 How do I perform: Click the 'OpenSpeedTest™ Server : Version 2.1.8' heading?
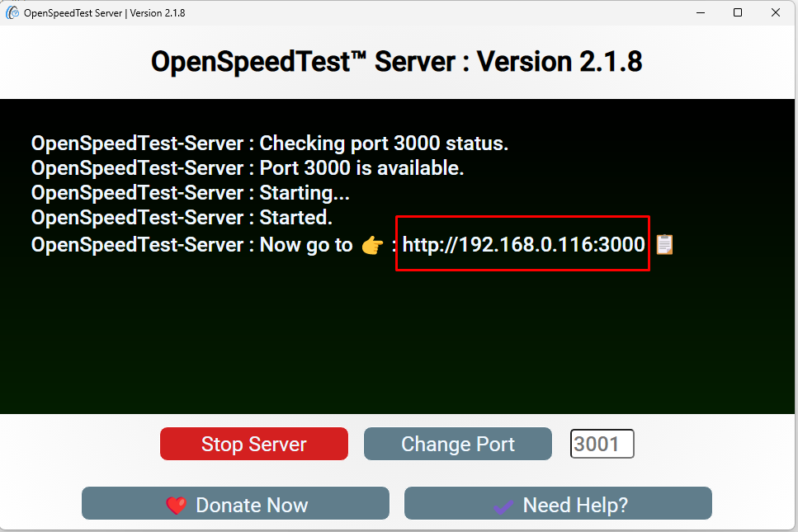coord(396,62)
